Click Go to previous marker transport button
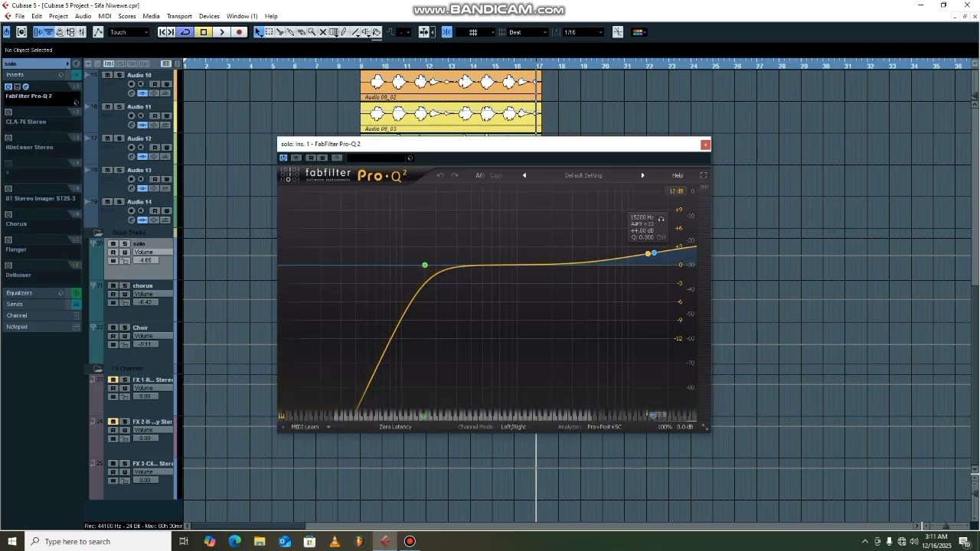The height and width of the screenshot is (551, 980). point(162,32)
